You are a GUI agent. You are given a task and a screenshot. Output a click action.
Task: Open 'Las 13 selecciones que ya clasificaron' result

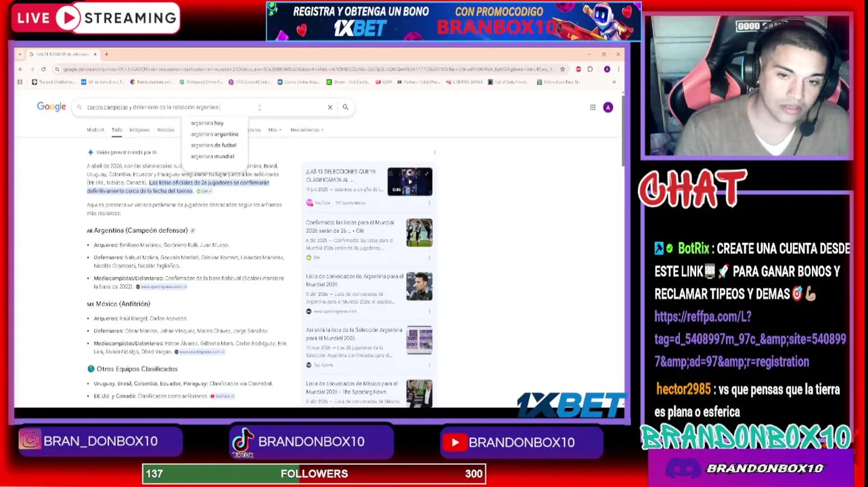pyautogui.click(x=340, y=176)
